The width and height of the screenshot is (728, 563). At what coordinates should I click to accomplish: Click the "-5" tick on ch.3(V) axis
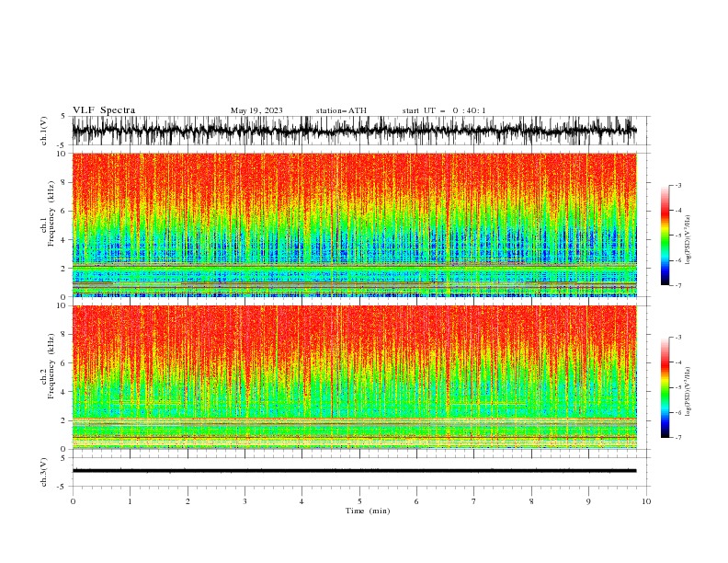[x=63, y=487]
